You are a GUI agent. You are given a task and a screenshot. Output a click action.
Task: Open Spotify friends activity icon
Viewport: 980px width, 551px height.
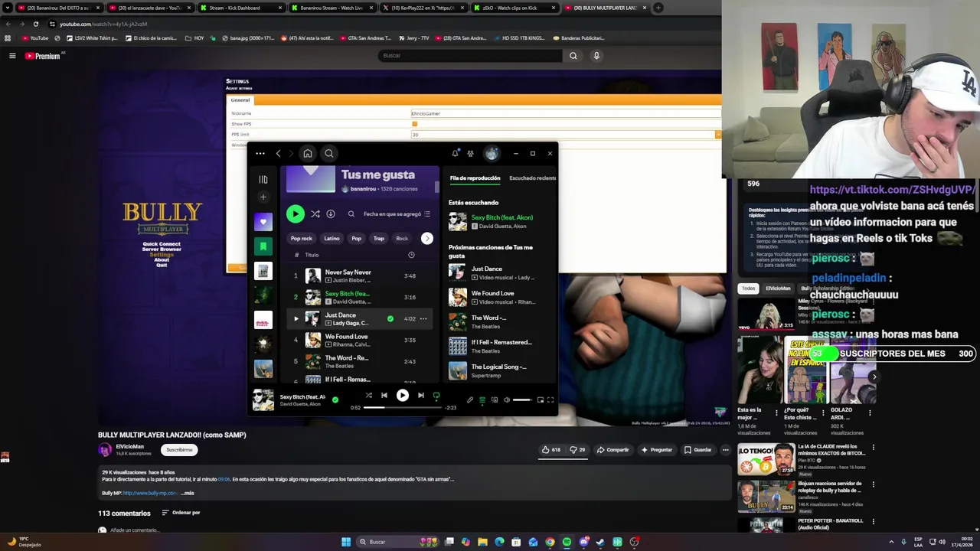click(470, 154)
